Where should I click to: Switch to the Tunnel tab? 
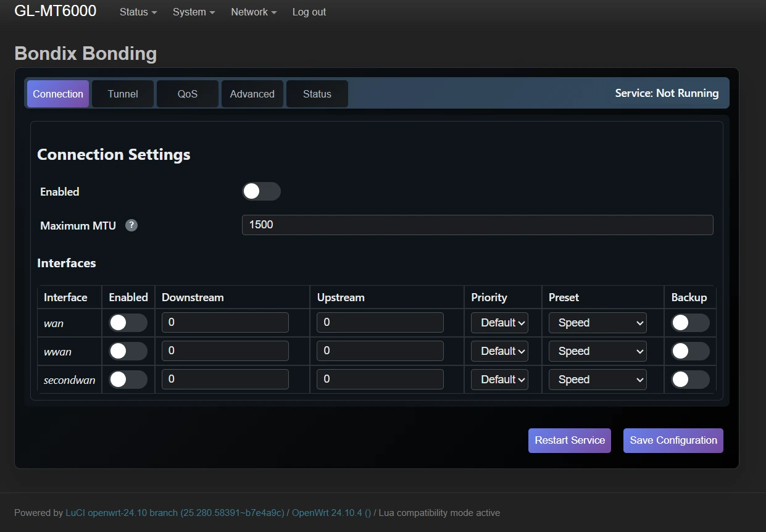pyautogui.click(x=123, y=94)
